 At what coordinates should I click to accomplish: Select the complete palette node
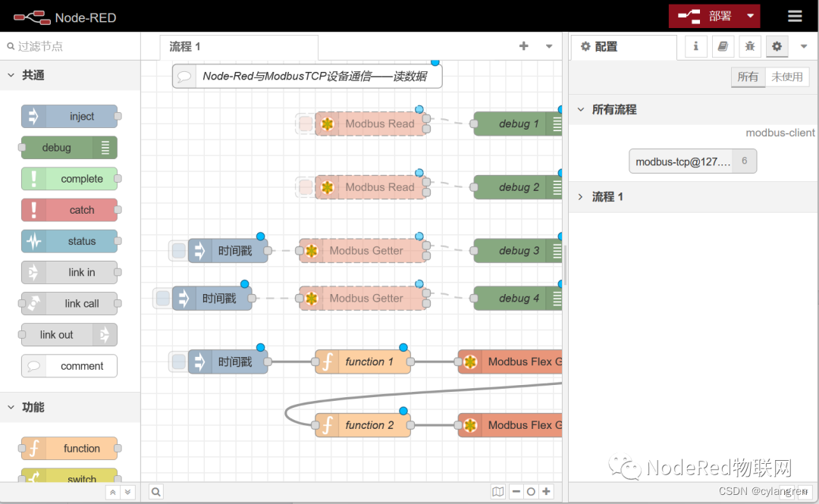tap(70, 179)
